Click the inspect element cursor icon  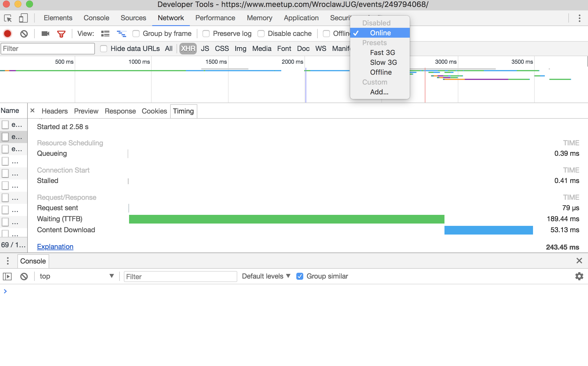pos(8,18)
